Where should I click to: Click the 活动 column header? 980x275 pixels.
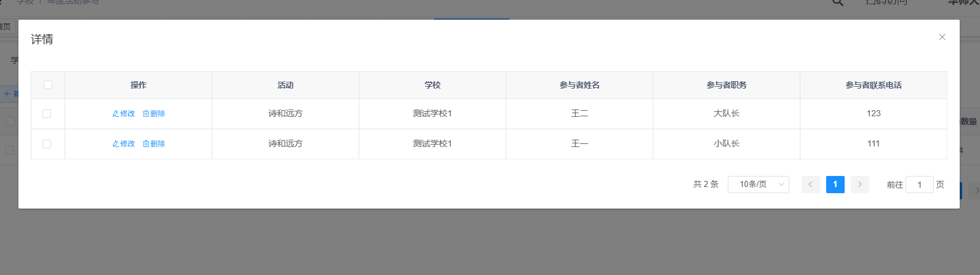coord(285,85)
